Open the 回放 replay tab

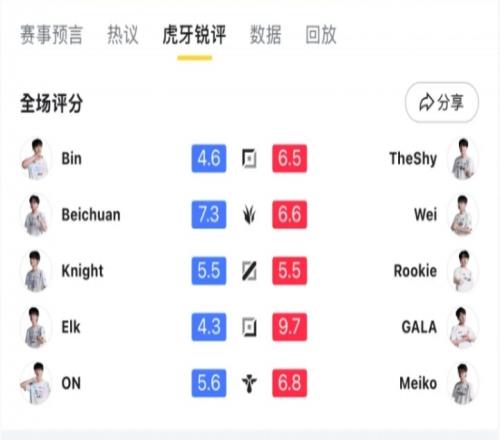[x=321, y=35]
